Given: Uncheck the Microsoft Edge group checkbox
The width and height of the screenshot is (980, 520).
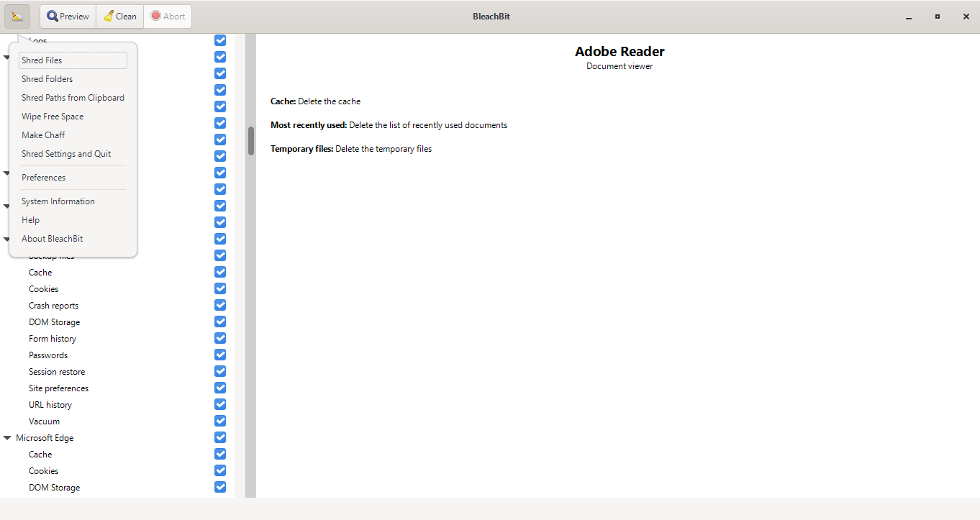Looking at the screenshot, I should pyautogui.click(x=220, y=437).
